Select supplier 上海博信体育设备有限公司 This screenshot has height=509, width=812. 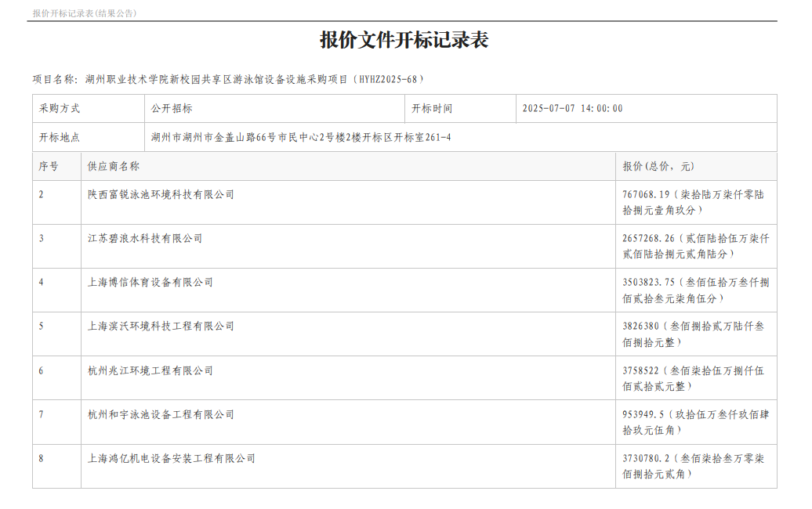(x=150, y=283)
